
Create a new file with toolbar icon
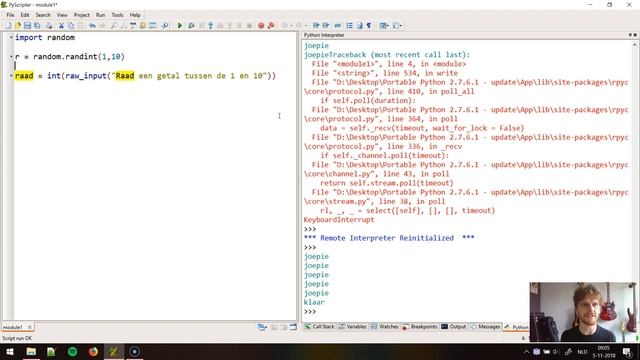coord(8,25)
